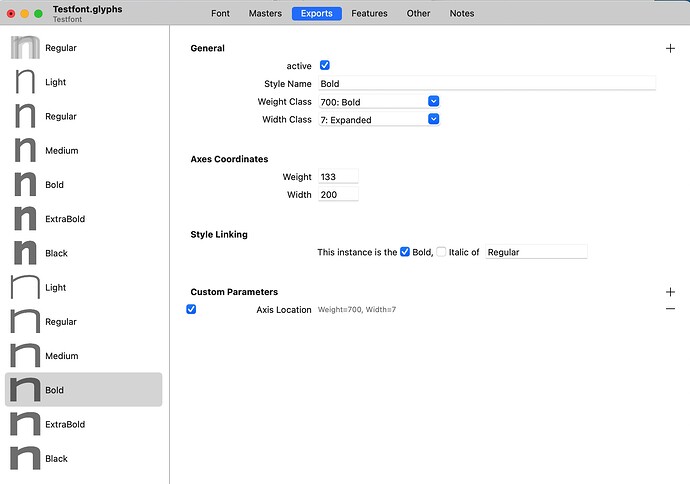Click the Axis Location parameter label
Screen dimensions: 690x484
[x=284, y=309]
